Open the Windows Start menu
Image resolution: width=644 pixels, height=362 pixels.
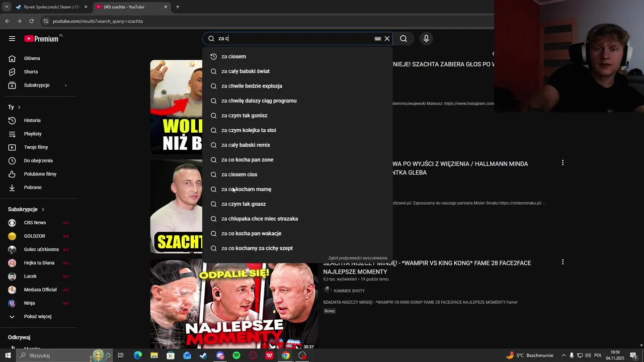[8, 355]
